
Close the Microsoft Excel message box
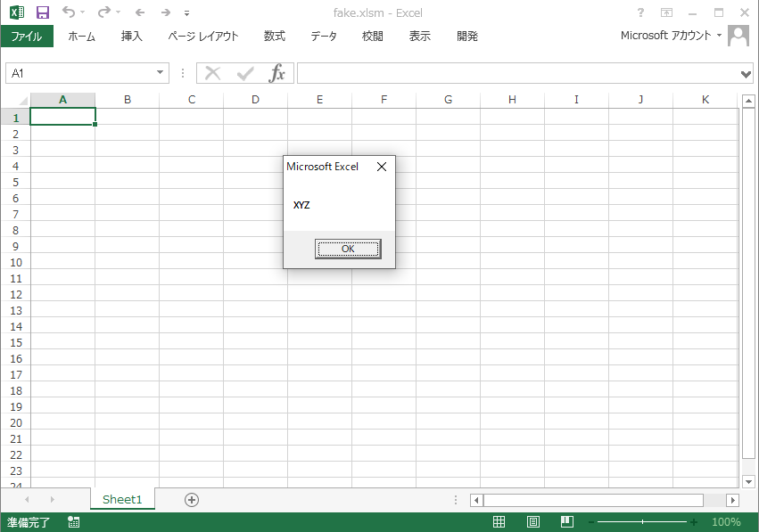[x=382, y=167]
